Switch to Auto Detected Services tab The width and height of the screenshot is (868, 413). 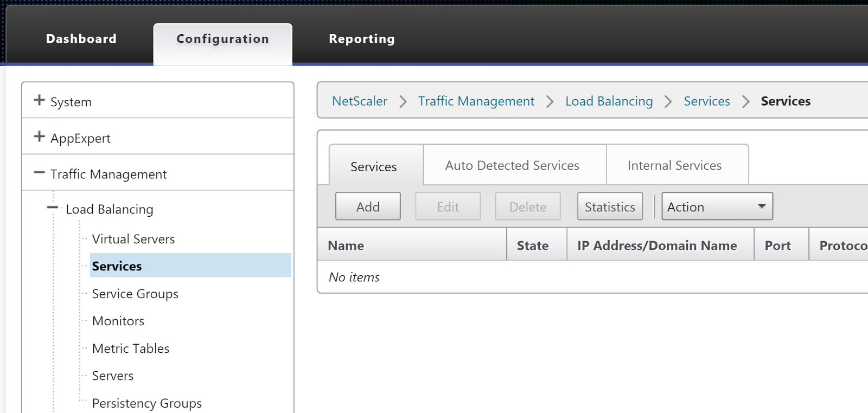pos(514,165)
